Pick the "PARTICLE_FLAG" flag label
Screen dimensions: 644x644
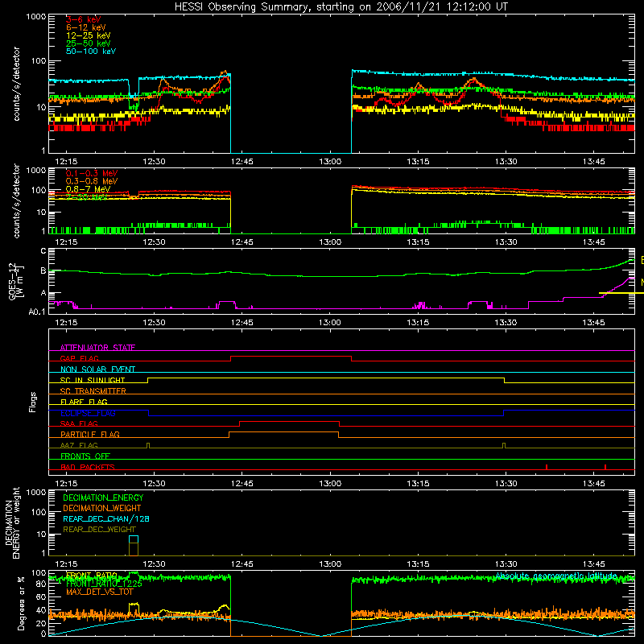click(90, 434)
